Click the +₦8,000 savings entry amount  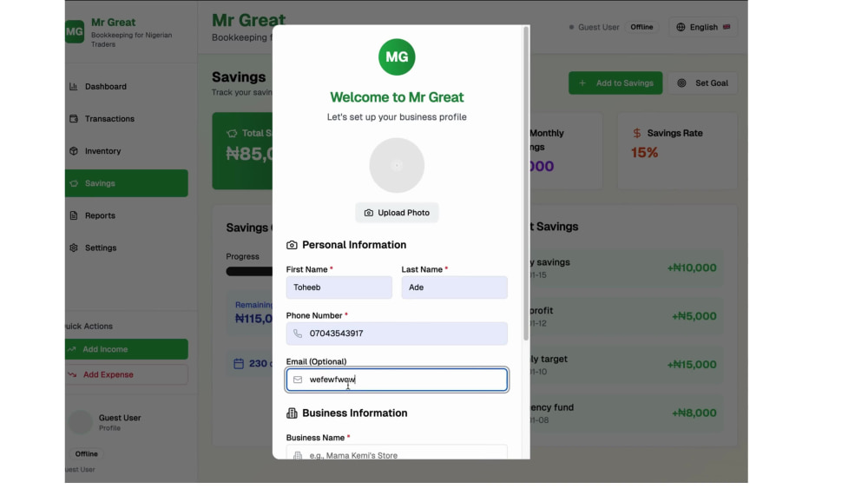[x=694, y=413]
